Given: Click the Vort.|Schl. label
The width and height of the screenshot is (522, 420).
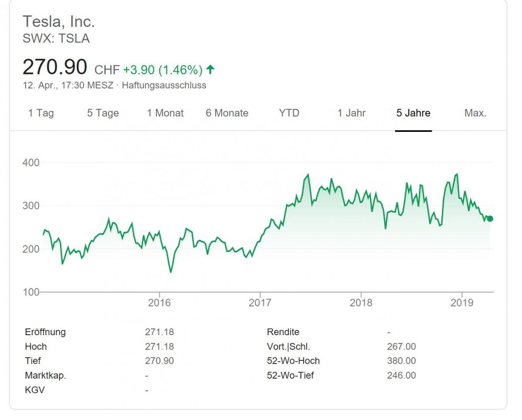Looking at the screenshot, I should [288, 346].
